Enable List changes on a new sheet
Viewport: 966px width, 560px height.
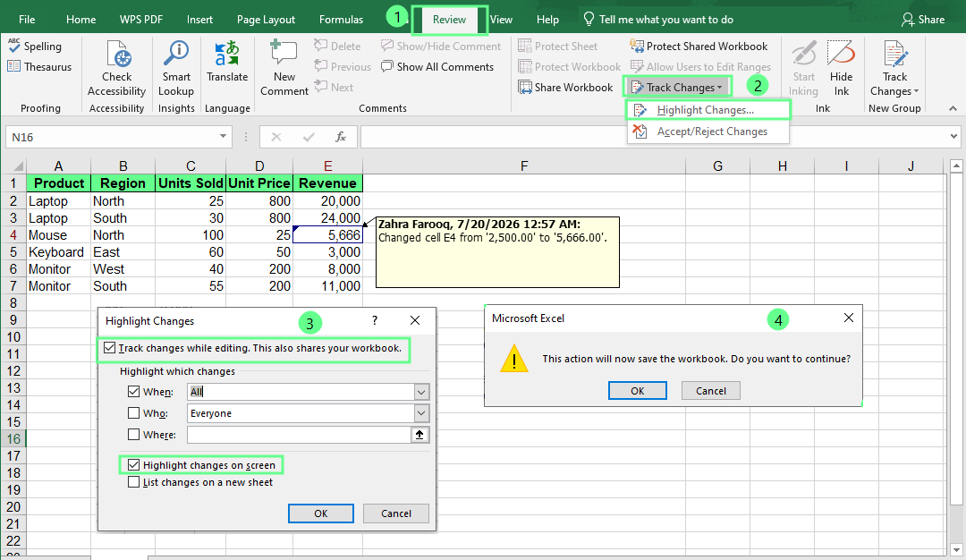click(x=133, y=482)
